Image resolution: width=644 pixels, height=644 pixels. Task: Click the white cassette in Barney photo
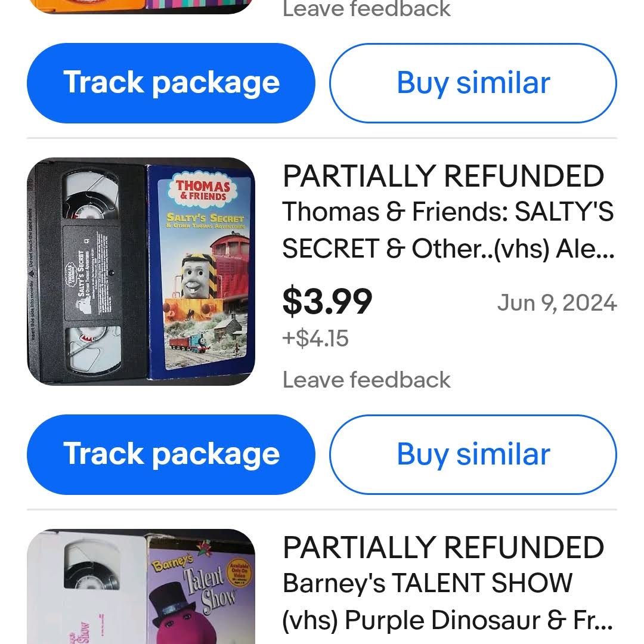[87, 588]
